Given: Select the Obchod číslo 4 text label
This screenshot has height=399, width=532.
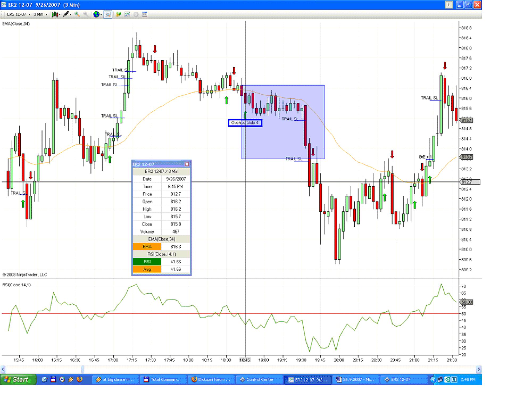Looking at the screenshot, I should (245, 123).
